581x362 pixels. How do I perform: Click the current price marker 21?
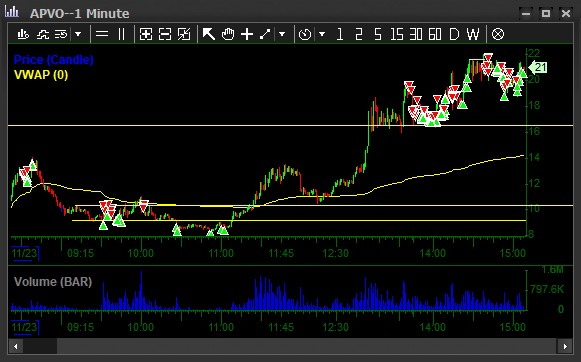click(x=538, y=67)
